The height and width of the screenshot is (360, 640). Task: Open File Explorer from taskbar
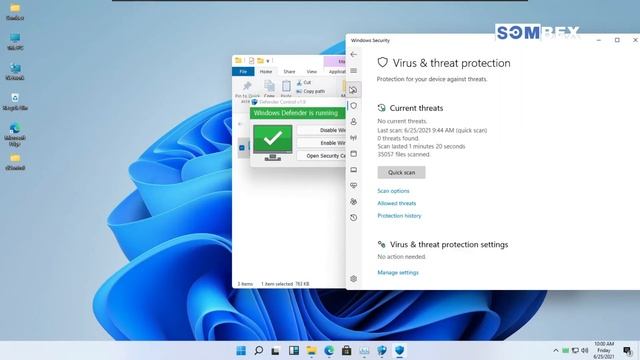coord(311,350)
